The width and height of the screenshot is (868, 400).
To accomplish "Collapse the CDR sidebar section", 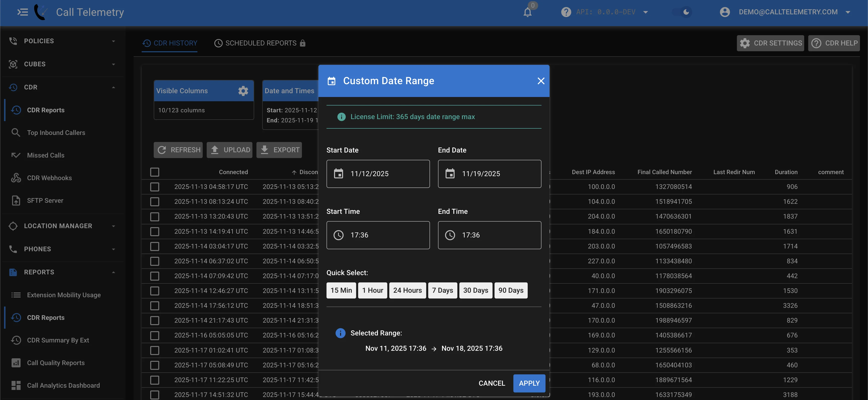I will pos(63,87).
